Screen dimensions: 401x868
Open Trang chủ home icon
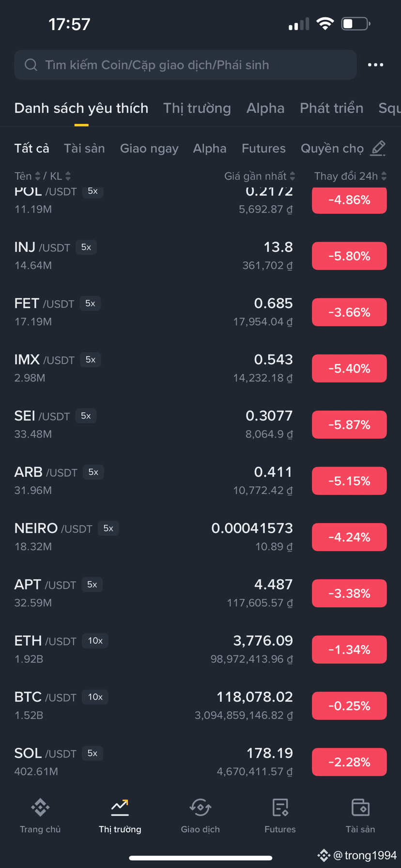pos(40,808)
